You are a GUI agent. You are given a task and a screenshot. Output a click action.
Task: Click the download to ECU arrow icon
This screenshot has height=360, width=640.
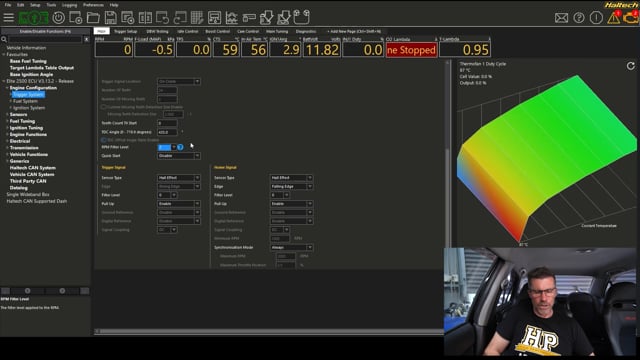[x=267, y=18]
